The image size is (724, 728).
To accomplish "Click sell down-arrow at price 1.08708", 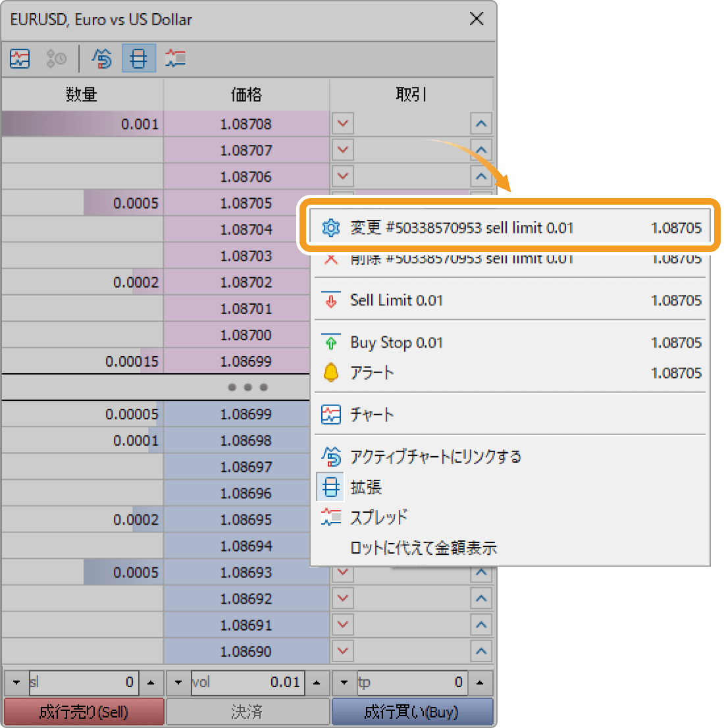I will pos(343,124).
